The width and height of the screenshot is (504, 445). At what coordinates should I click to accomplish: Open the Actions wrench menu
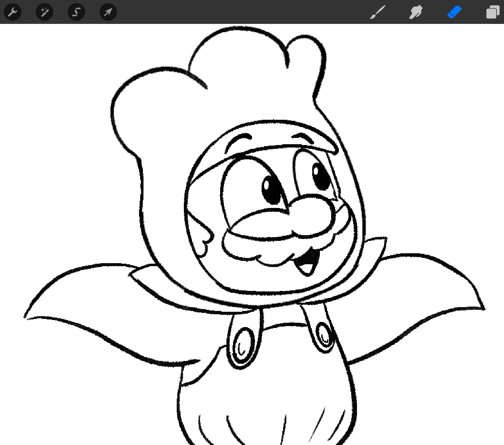(13, 12)
